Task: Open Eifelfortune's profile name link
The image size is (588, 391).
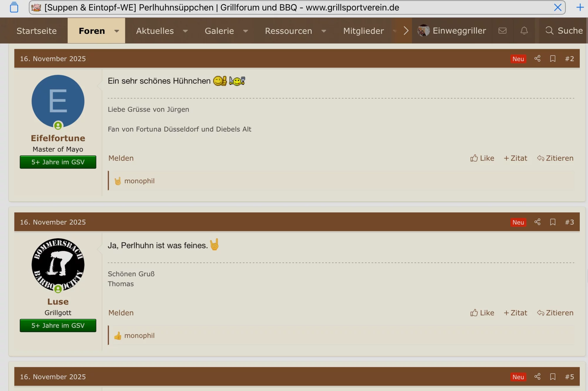Action: click(58, 138)
